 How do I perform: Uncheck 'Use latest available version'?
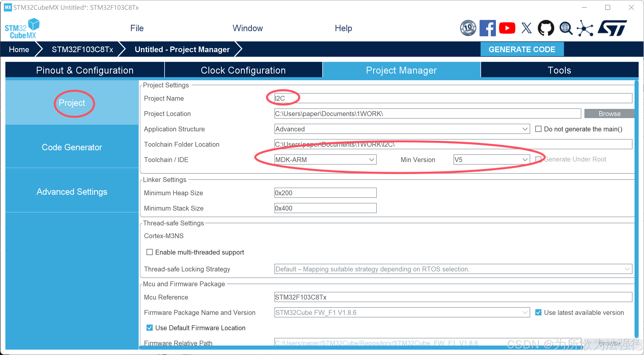tap(538, 312)
